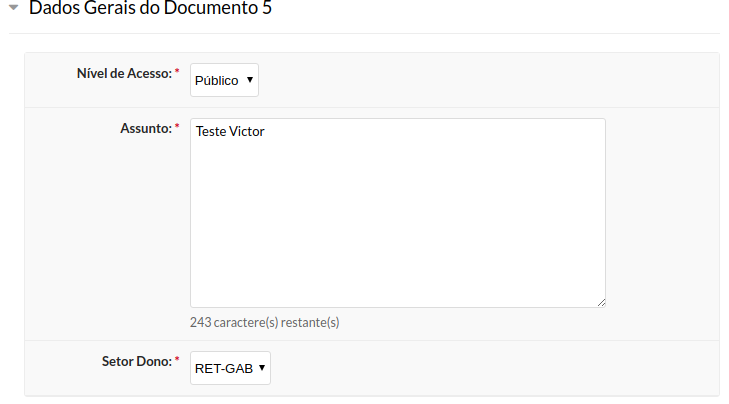The image size is (729, 404).
Task: Click the Assunto textarea resize handle
Action: (601, 302)
